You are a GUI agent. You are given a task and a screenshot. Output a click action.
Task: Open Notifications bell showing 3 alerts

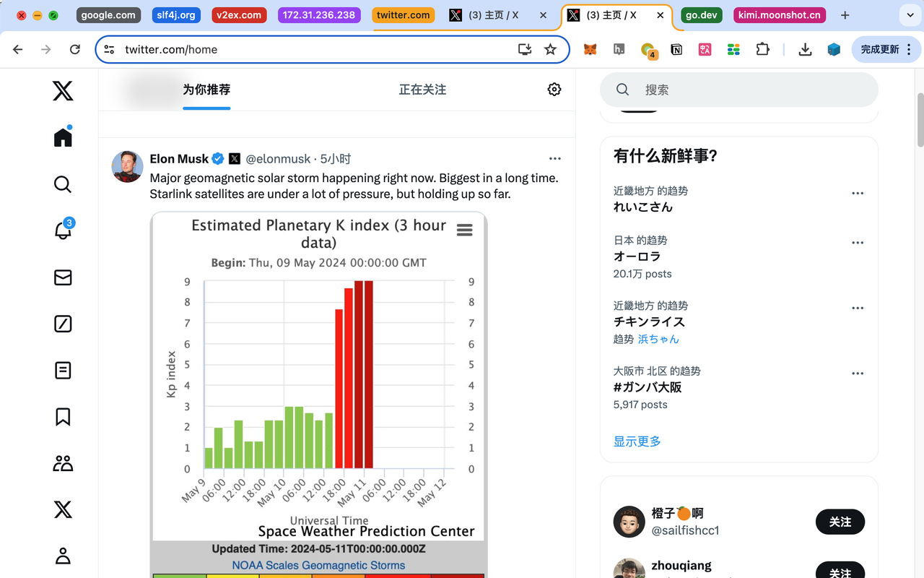tap(62, 230)
